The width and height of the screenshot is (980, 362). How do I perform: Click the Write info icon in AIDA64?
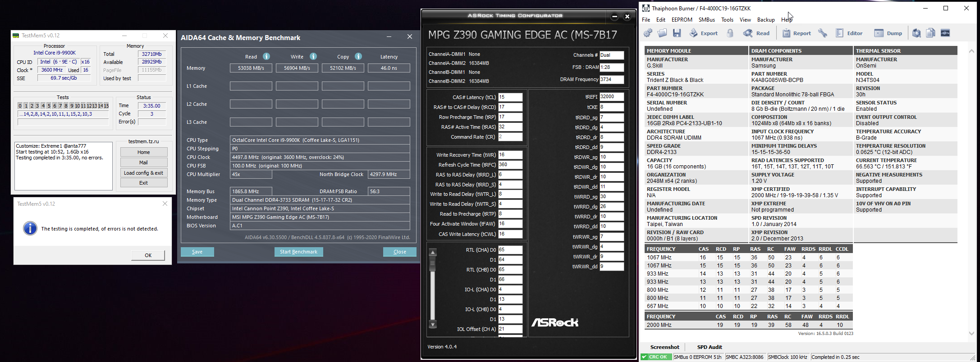pos(313,56)
